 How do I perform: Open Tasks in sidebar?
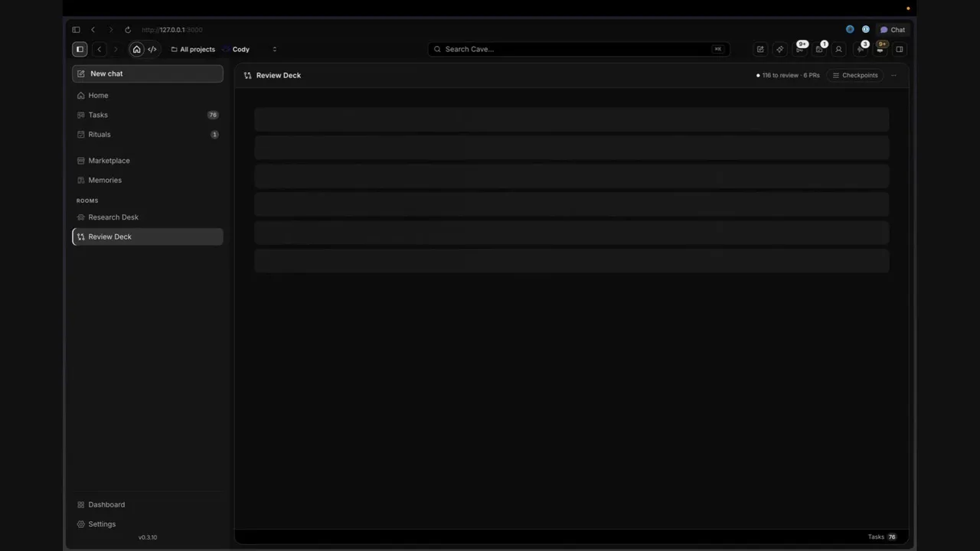(148, 115)
